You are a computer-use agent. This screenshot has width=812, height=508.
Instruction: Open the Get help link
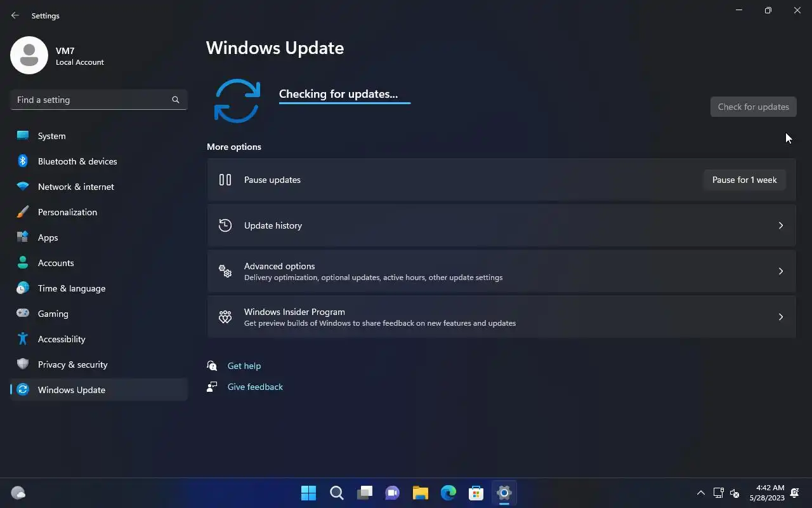click(x=244, y=366)
